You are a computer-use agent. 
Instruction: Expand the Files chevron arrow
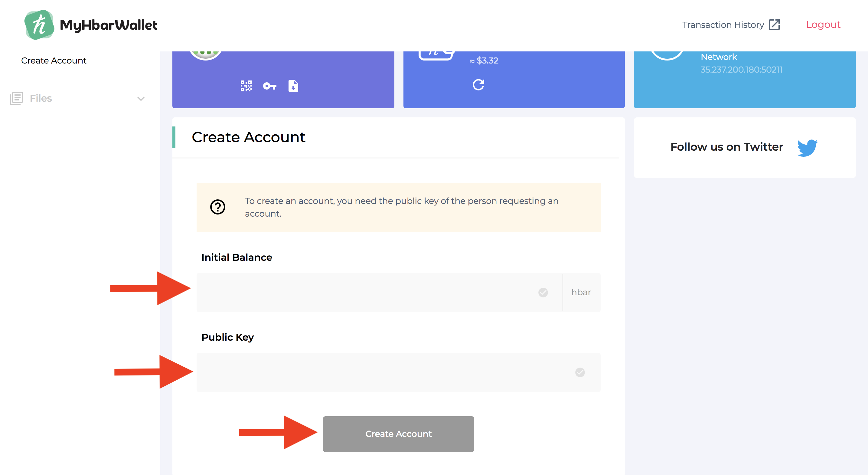pos(141,99)
